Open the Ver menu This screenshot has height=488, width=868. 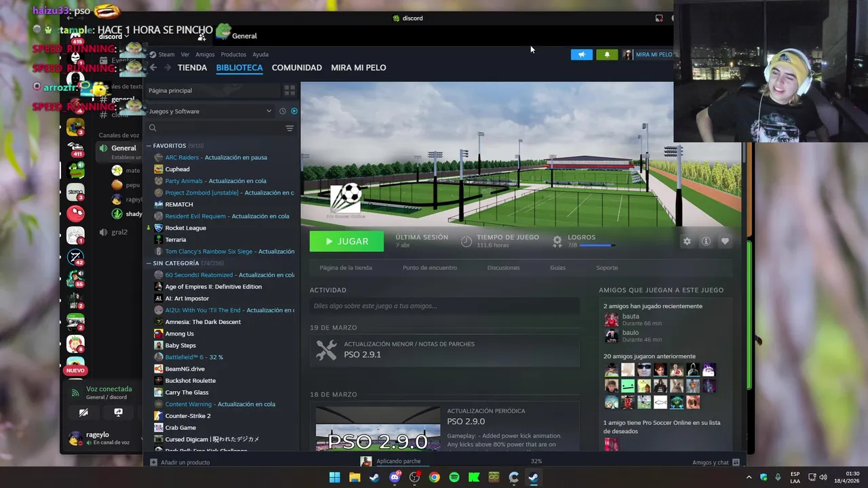tap(185, 54)
